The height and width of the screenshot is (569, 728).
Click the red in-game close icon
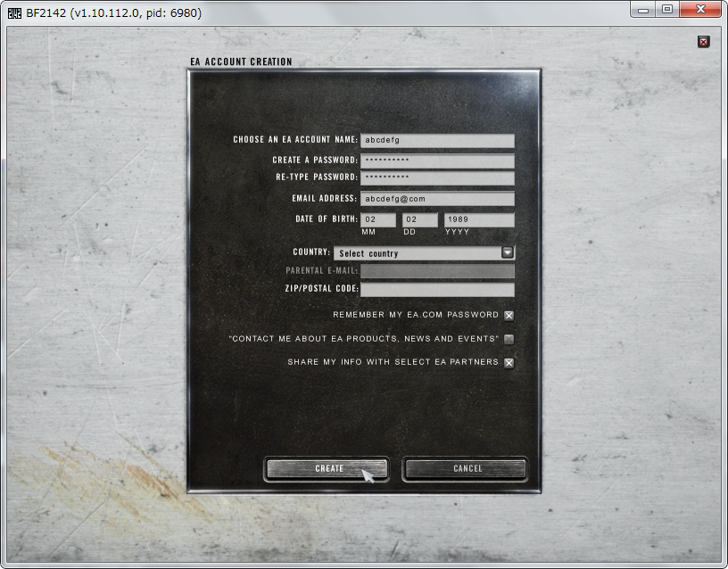[x=703, y=42]
